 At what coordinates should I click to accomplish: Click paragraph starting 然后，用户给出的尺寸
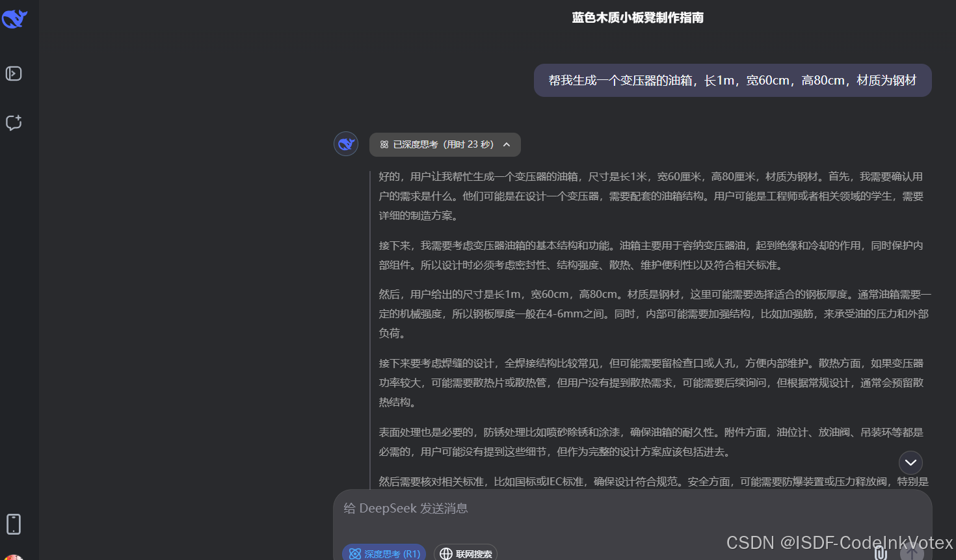coord(655,313)
